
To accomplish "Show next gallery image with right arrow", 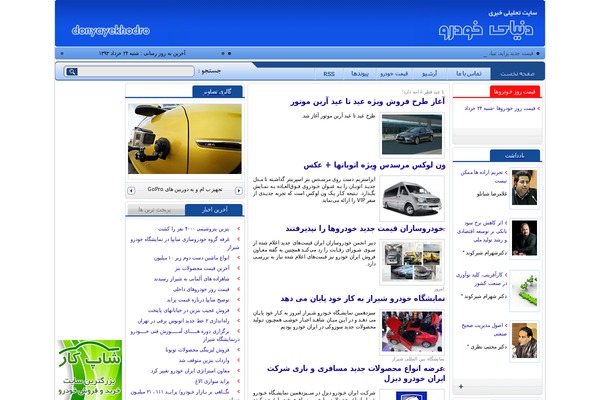I will point(238,190).
